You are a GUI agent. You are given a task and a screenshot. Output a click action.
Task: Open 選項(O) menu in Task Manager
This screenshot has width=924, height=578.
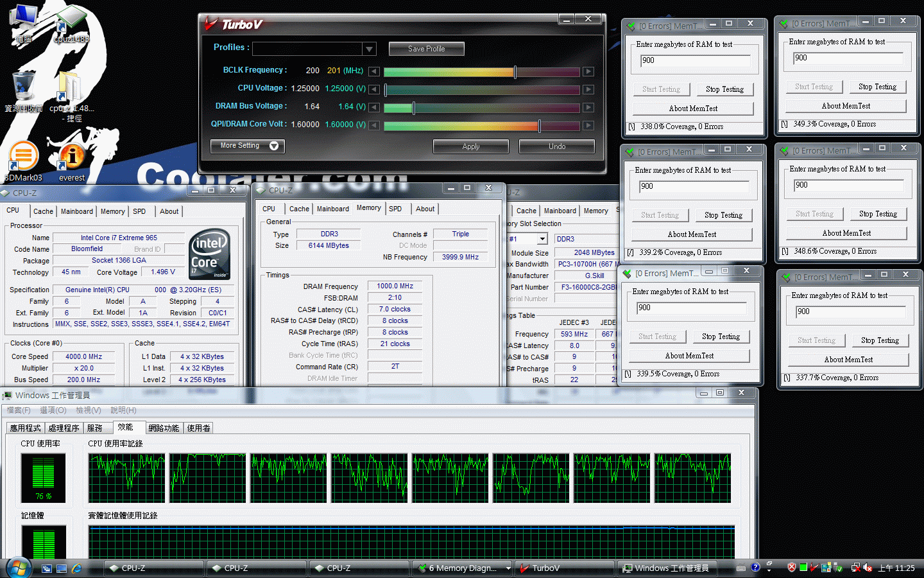tap(53, 410)
